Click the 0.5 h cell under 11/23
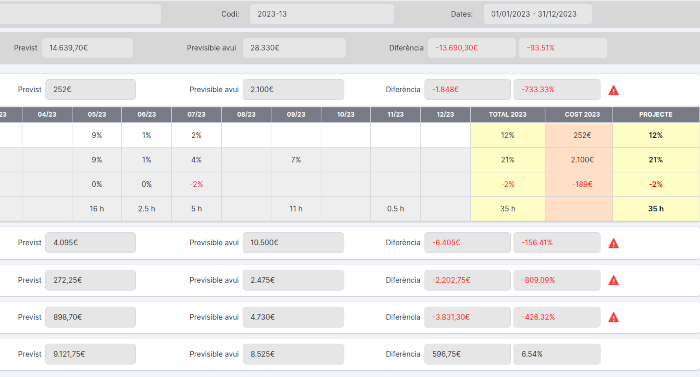This screenshot has width=700, height=377. tap(396, 209)
